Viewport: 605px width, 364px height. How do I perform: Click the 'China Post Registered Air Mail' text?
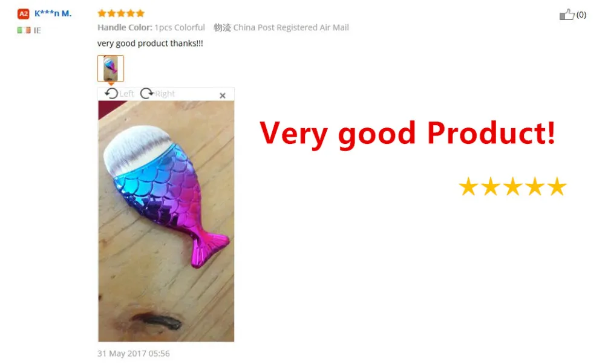tap(291, 27)
